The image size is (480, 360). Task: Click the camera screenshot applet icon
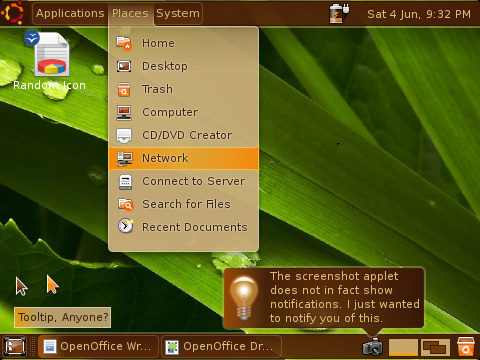coord(373,347)
